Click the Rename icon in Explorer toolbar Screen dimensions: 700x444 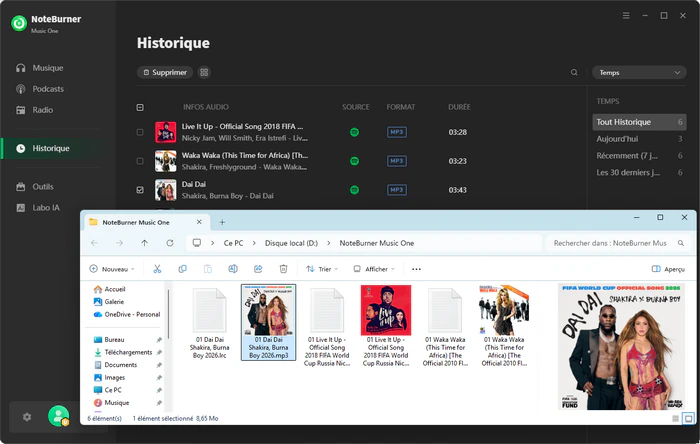(x=233, y=269)
